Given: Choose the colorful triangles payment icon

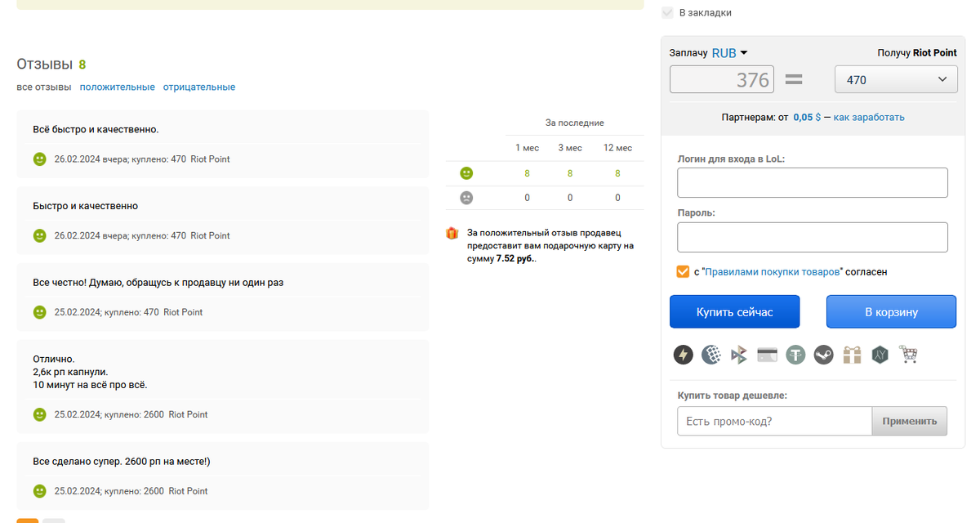Looking at the screenshot, I should [x=739, y=355].
